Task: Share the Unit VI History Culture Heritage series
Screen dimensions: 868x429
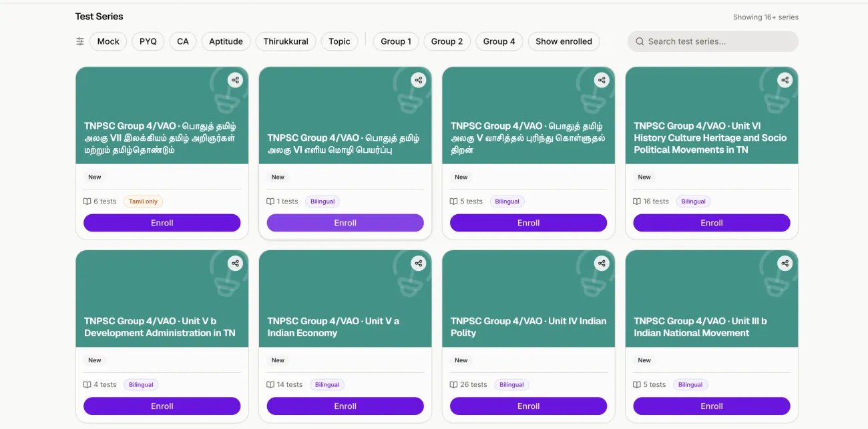Action: [x=785, y=80]
